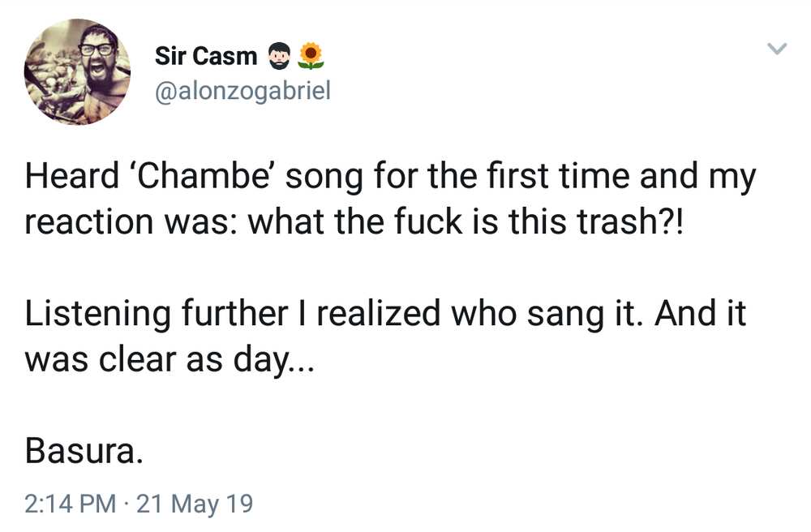This screenshot has height=532, width=811.
Task: Open the Sir Casm display name link
Action: pyautogui.click(x=206, y=56)
